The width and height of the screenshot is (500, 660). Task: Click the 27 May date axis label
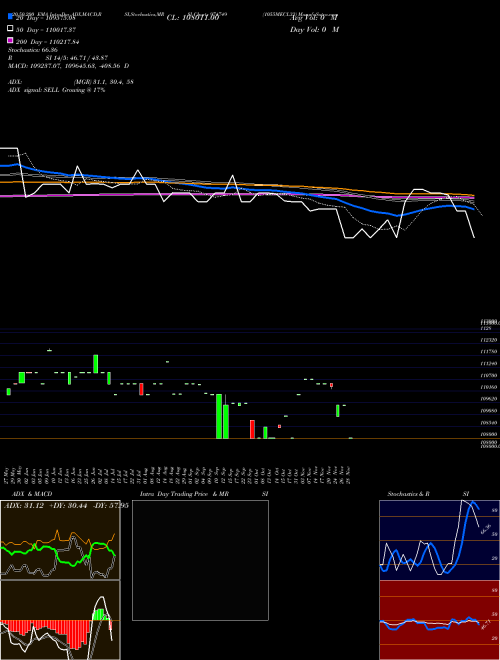tap(8, 475)
